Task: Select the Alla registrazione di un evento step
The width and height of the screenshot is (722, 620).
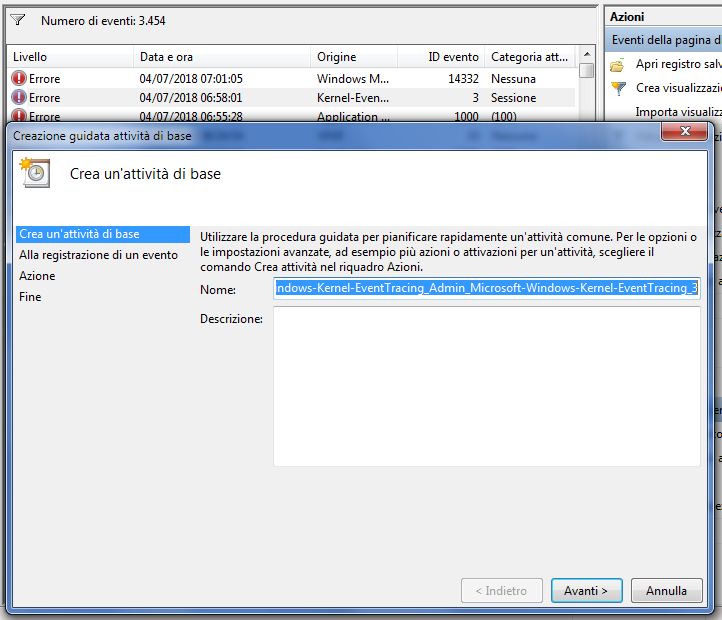Action: [x=98, y=255]
